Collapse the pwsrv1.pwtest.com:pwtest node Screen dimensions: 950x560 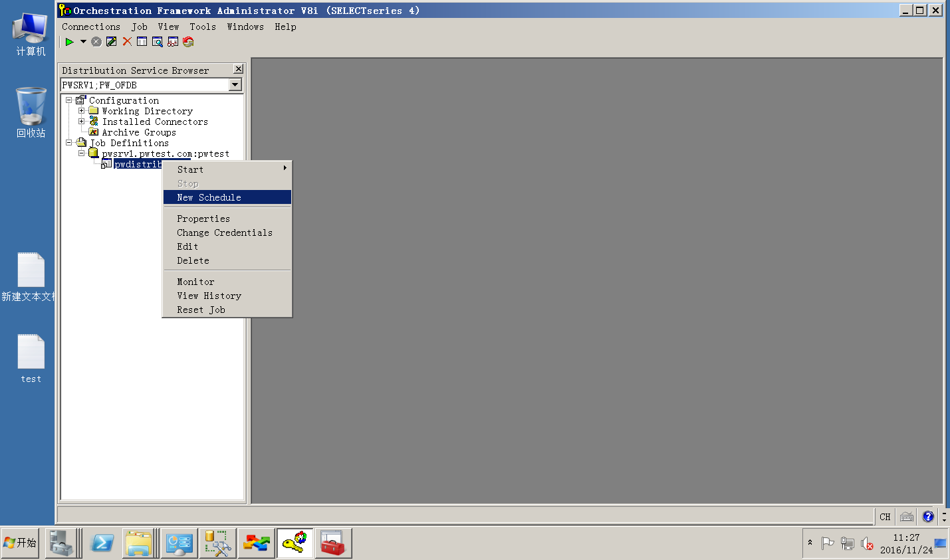tap(82, 153)
